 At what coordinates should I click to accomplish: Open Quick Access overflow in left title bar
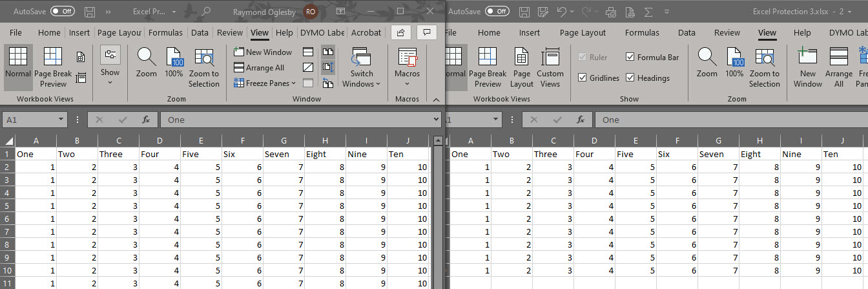107,12
